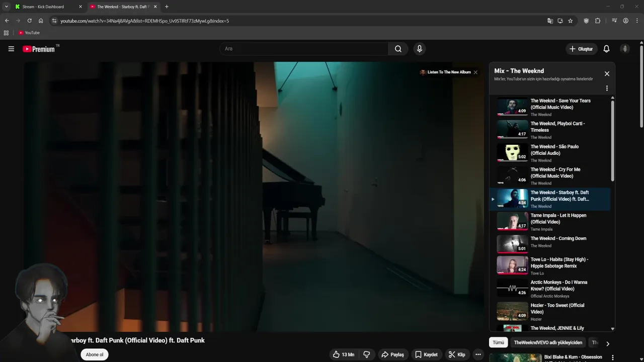This screenshot has width=644, height=362.
Task: Click the install app icon in address bar
Action: click(560, 21)
